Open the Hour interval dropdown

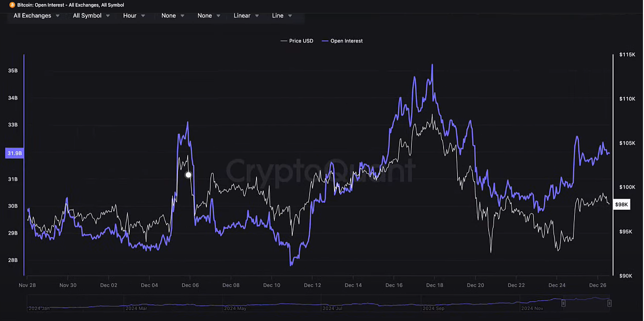point(133,16)
